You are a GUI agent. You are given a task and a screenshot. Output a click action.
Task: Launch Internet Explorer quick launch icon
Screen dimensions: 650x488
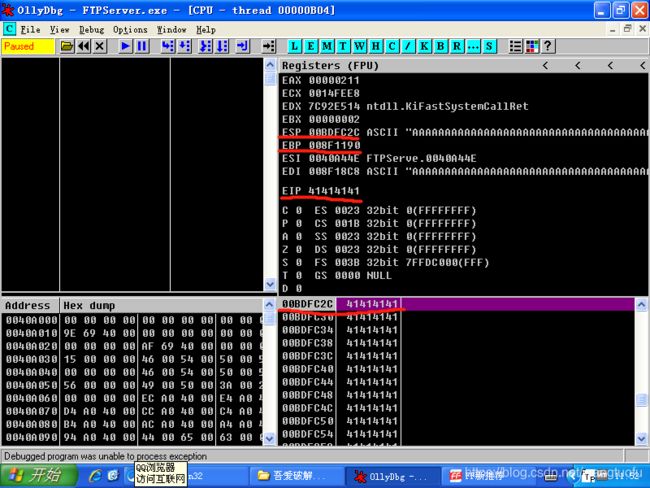[x=95, y=476]
